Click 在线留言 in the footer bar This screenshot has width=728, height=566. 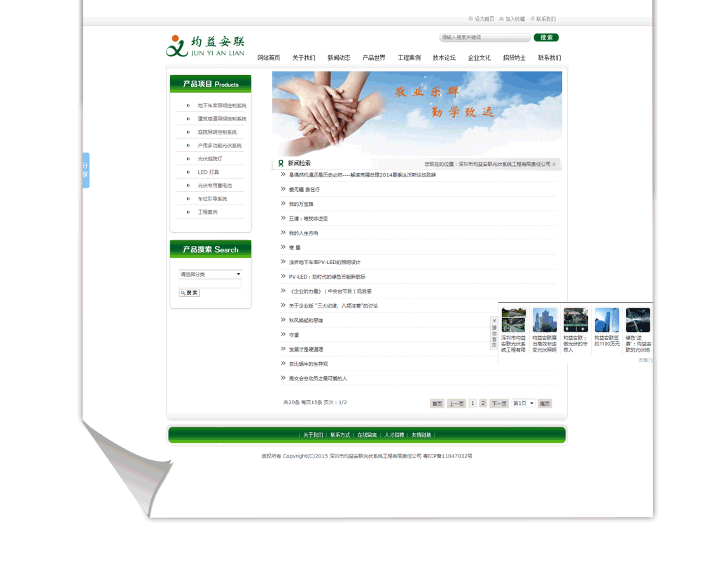367,435
